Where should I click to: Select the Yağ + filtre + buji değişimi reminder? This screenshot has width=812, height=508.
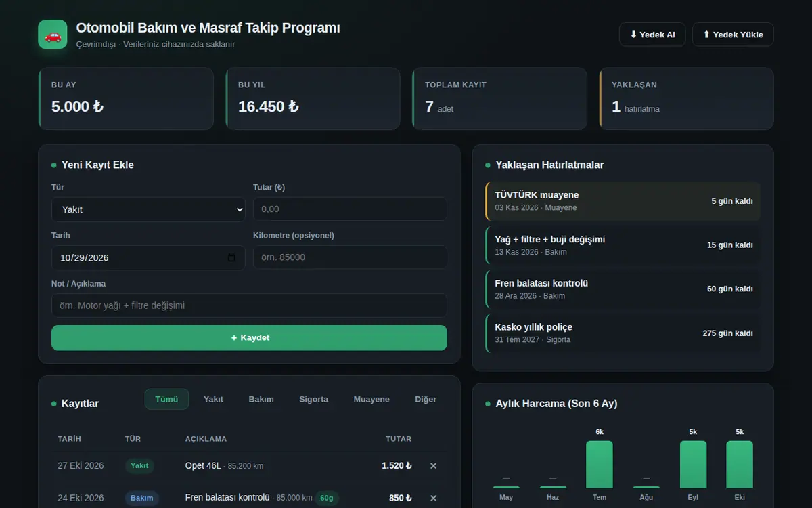click(x=623, y=245)
